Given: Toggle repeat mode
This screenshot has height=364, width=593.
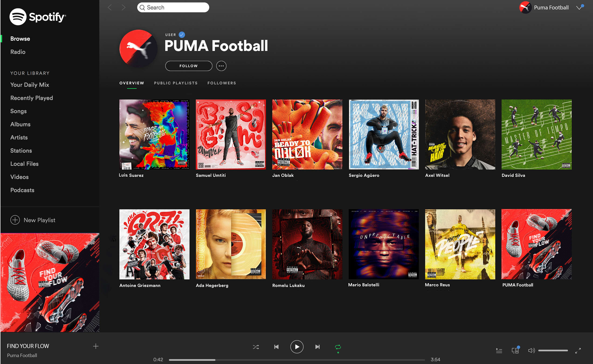Looking at the screenshot, I should click(x=338, y=347).
